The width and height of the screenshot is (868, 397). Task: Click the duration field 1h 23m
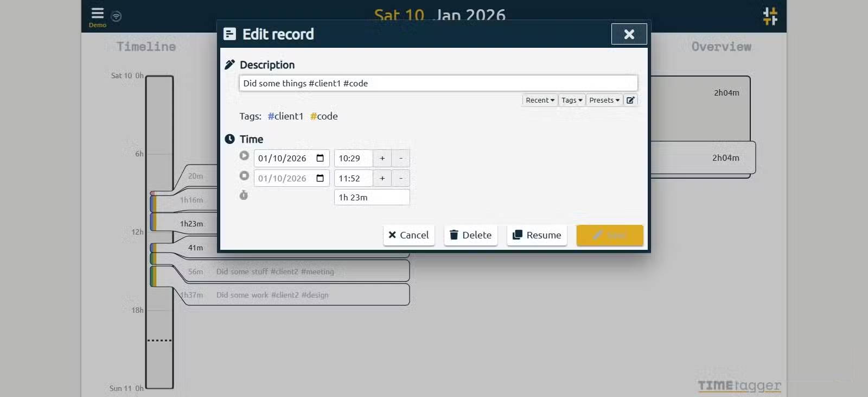372,197
